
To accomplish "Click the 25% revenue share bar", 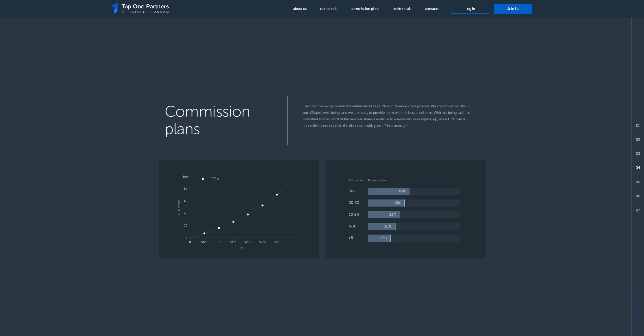I will pyautogui.click(x=379, y=238).
